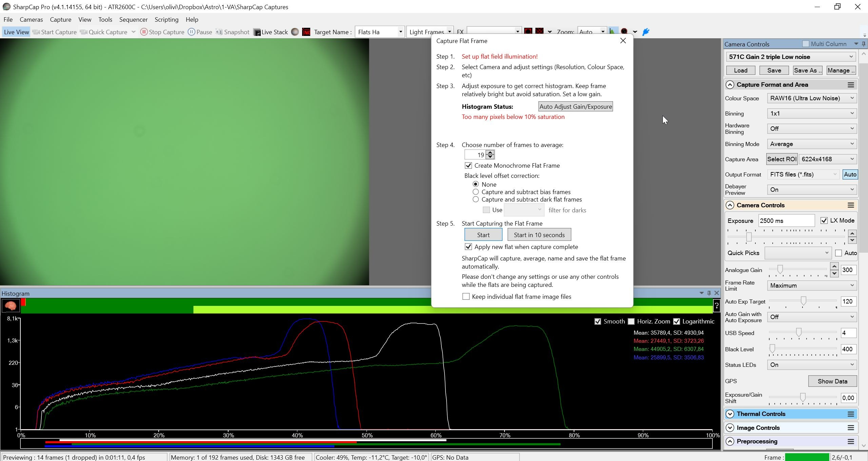
Task: Open the Tools menu
Action: pyautogui.click(x=105, y=20)
